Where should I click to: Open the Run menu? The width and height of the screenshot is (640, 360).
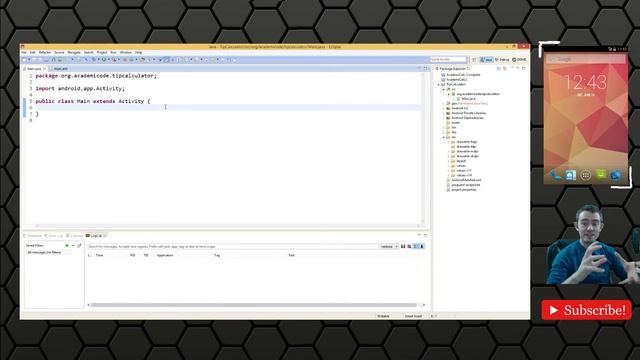tap(113, 52)
